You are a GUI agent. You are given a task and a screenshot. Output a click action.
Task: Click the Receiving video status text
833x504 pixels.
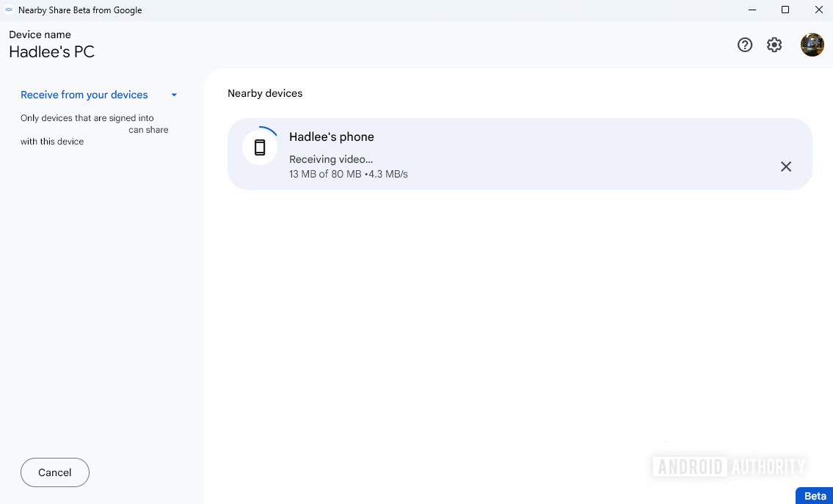click(x=330, y=159)
